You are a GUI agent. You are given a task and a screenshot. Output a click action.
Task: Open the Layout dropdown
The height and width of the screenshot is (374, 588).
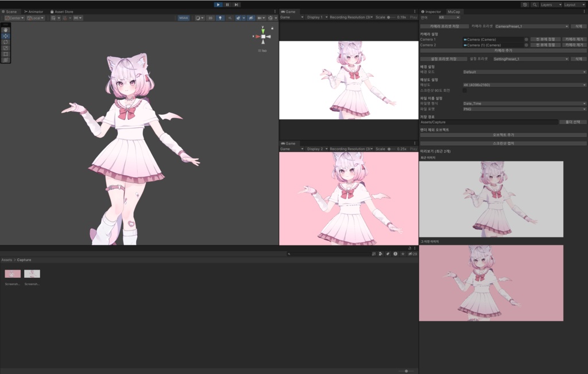[x=574, y=5]
